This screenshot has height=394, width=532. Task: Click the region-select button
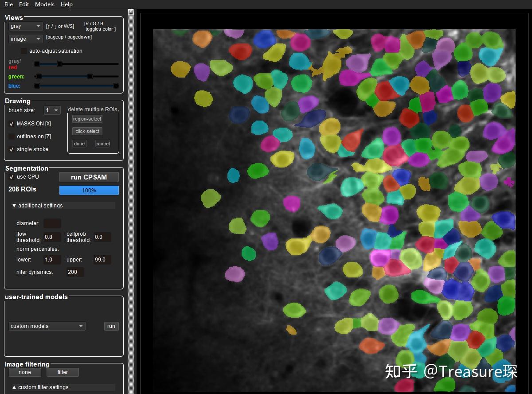point(87,119)
